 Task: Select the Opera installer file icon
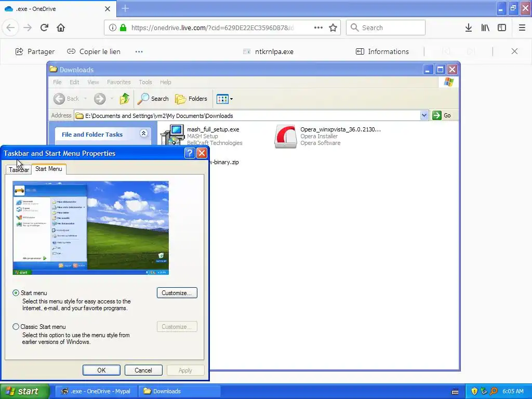[285, 137]
